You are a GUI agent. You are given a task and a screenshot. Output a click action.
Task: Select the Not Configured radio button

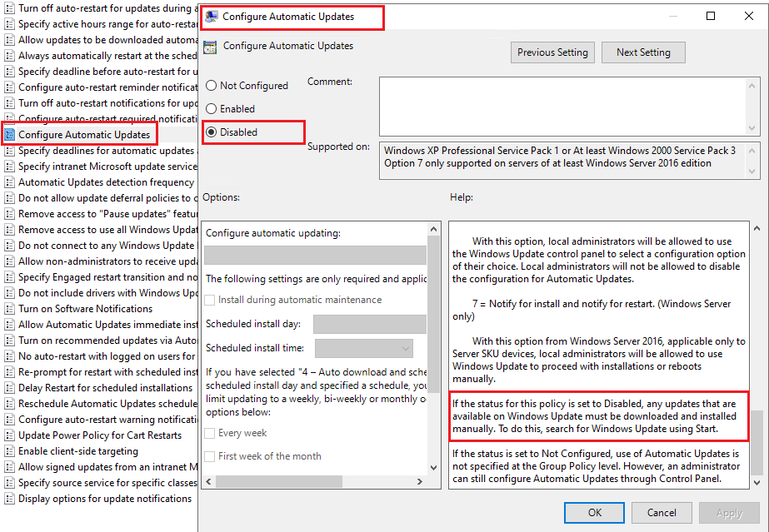coord(211,86)
